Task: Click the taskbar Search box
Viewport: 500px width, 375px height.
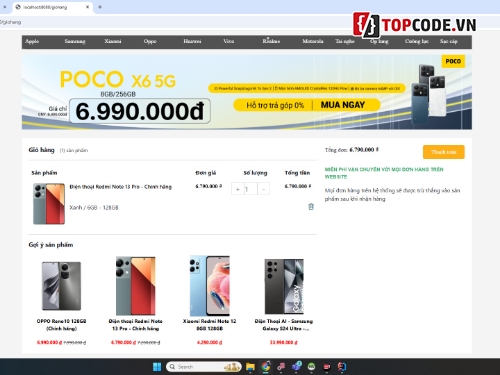Action: coord(204,367)
